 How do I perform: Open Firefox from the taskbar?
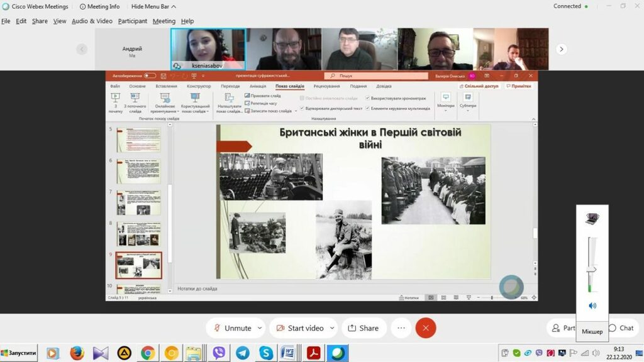[77, 353]
